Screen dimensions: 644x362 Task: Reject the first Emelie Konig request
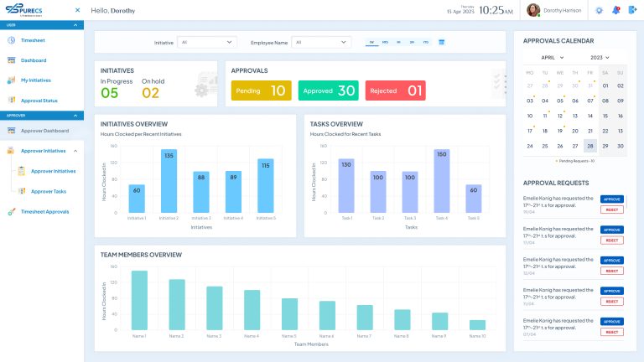pyautogui.click(x=612, y=209)
